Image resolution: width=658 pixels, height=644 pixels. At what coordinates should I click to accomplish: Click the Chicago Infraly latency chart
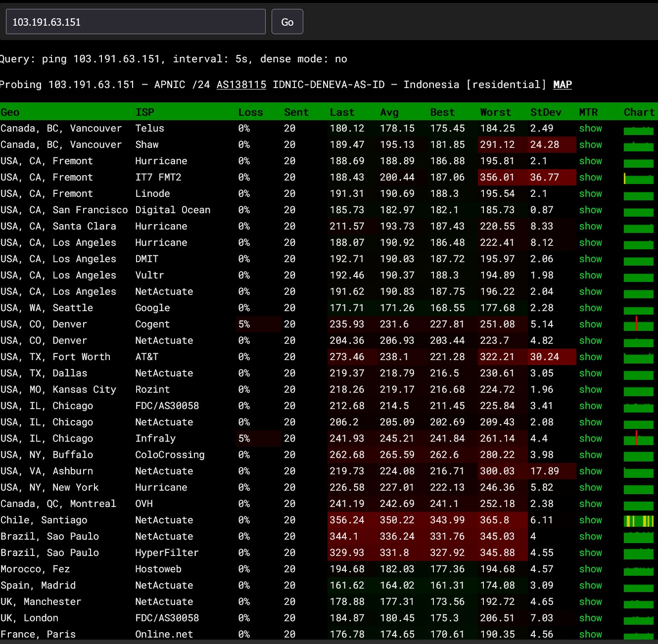click(x=639, y=439)
